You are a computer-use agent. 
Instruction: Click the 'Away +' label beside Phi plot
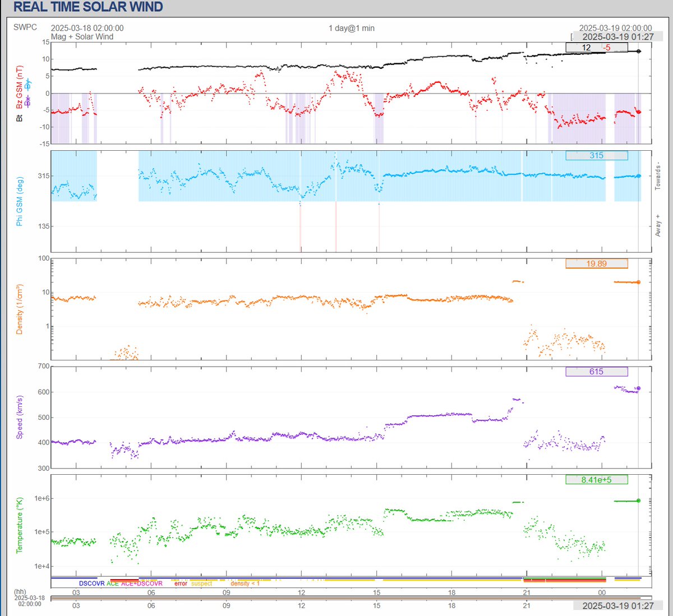tap(658, 225)
